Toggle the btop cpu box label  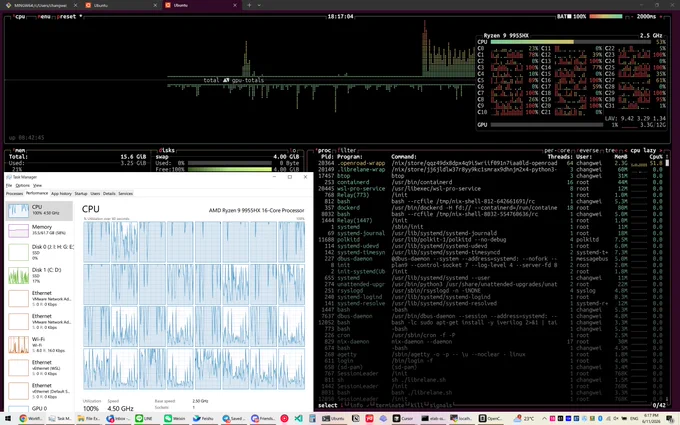20,16
